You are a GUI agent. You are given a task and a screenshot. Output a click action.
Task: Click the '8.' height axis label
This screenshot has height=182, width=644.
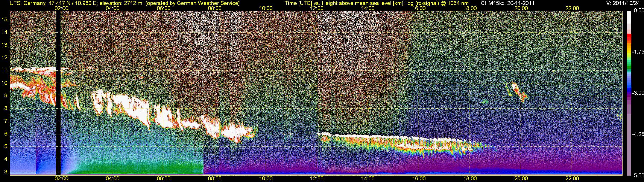[x=6, y=109]
